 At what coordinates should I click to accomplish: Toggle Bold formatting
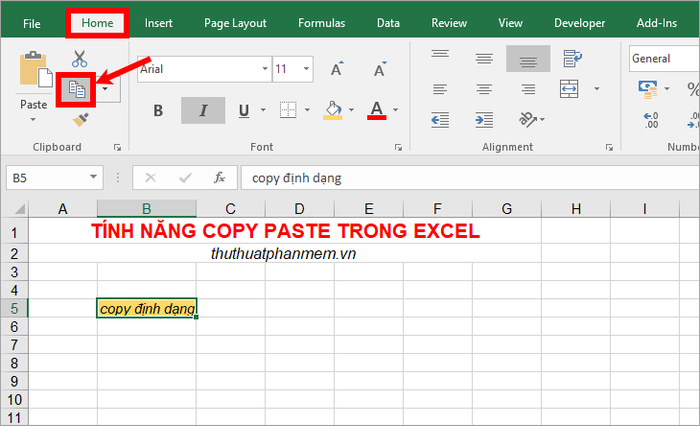[x=158, y=110]
